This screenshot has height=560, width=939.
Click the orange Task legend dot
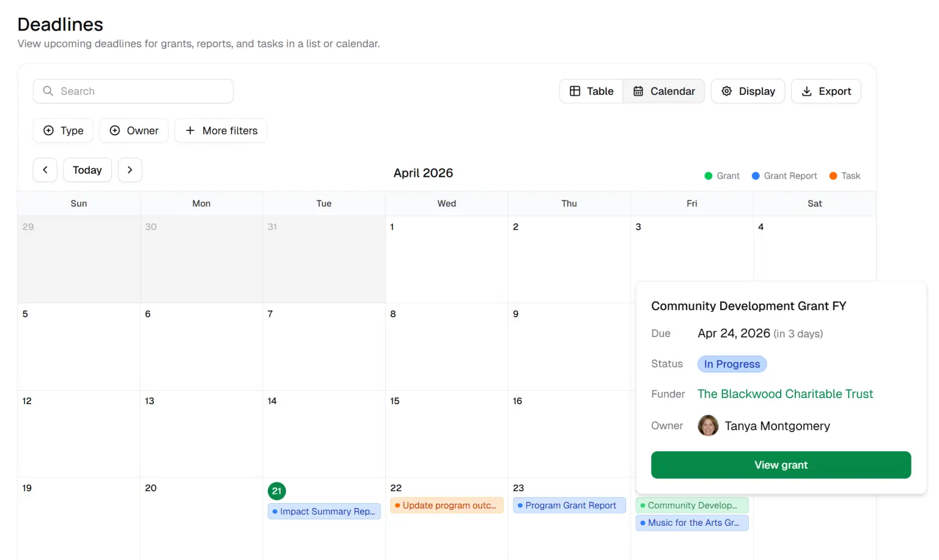click(833, 176)
